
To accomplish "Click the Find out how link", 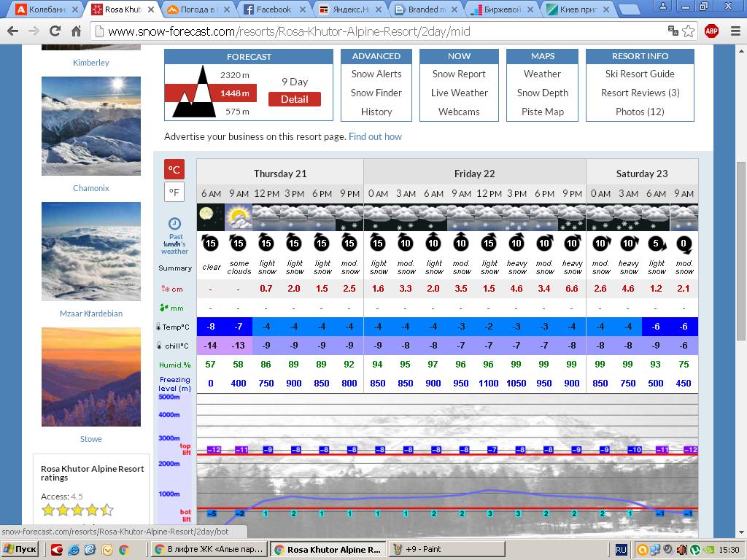I will pos(375,136).
